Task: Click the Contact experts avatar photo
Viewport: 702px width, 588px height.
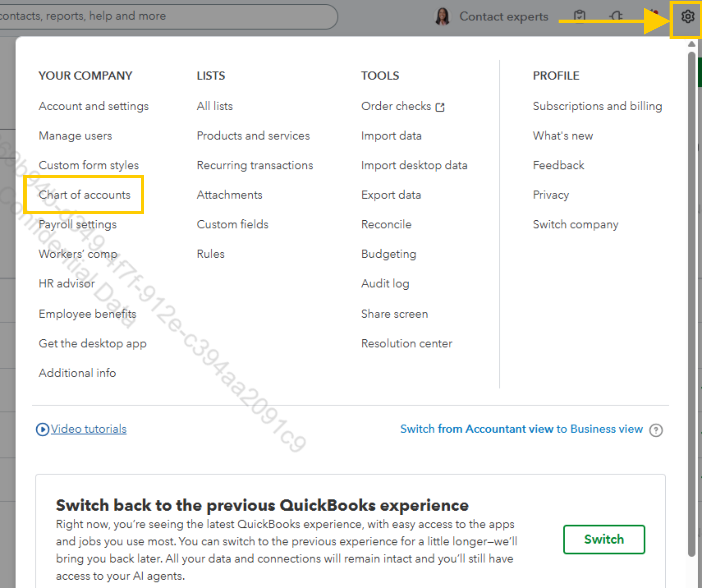Action: coord(442,16)
